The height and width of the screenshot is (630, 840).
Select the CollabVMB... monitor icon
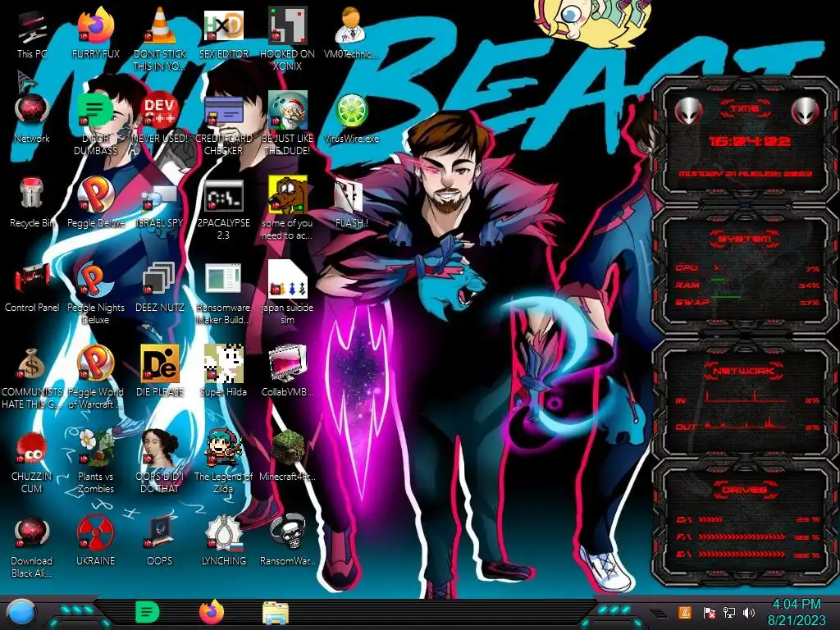coord(288,363)
